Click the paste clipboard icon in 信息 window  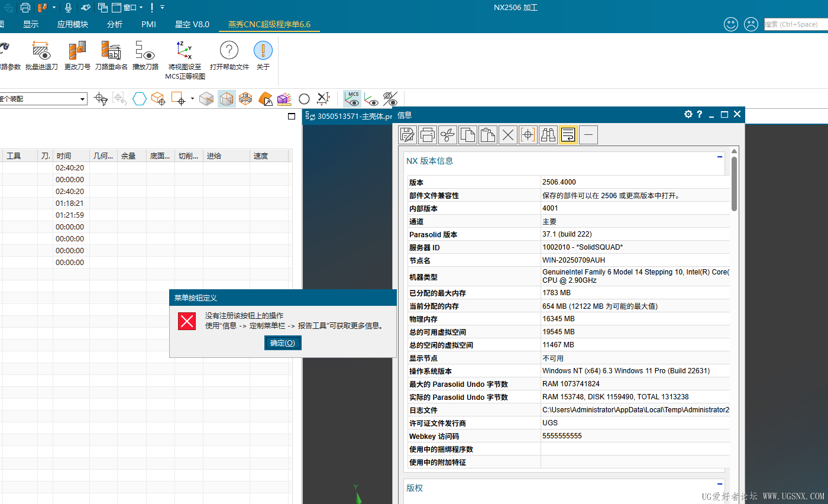tap(488, 135)
